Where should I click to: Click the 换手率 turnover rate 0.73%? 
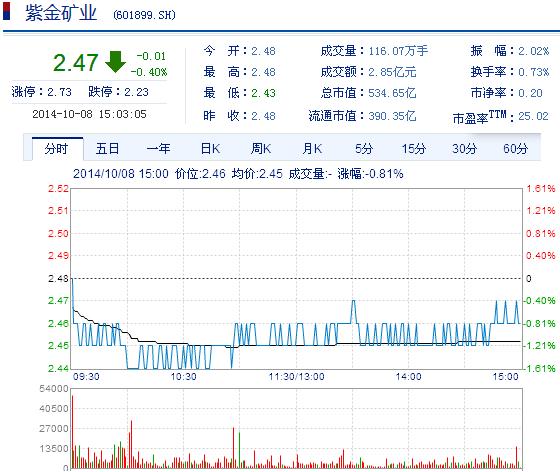coord(534,72)
